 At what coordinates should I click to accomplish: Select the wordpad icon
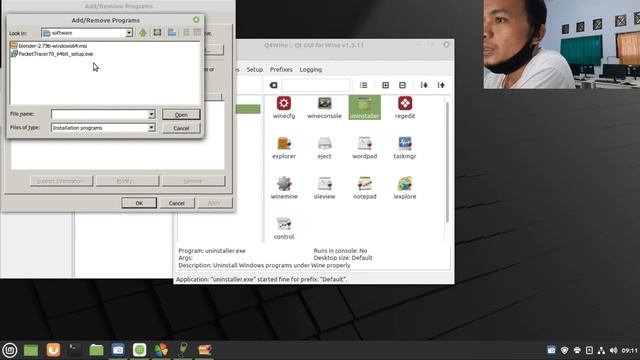pos(364,148)
